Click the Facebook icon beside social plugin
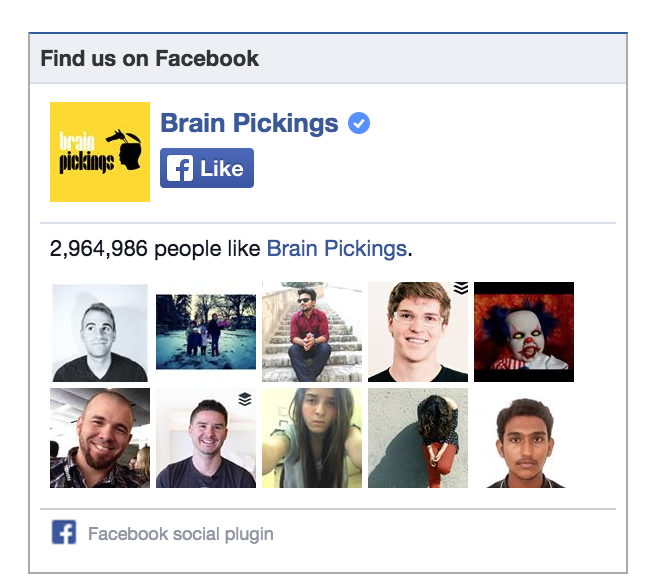Viewport: 650px width, 588px height. (x=64, y=532)
